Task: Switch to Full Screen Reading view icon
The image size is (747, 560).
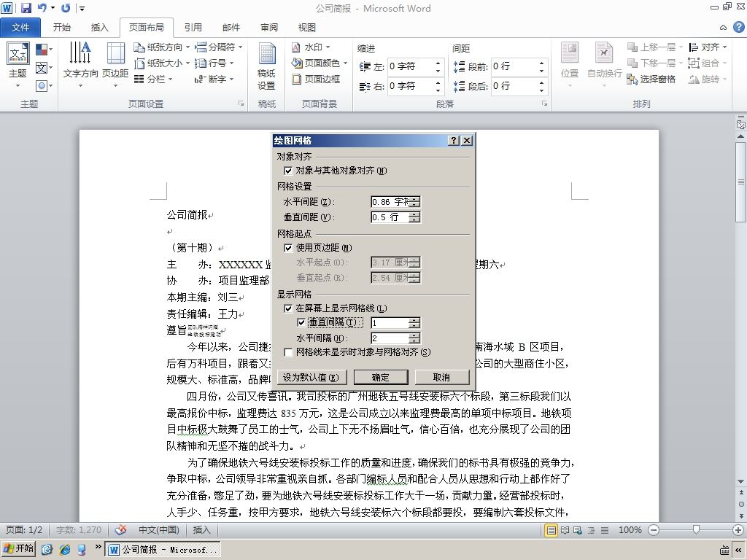Action: 565,530
